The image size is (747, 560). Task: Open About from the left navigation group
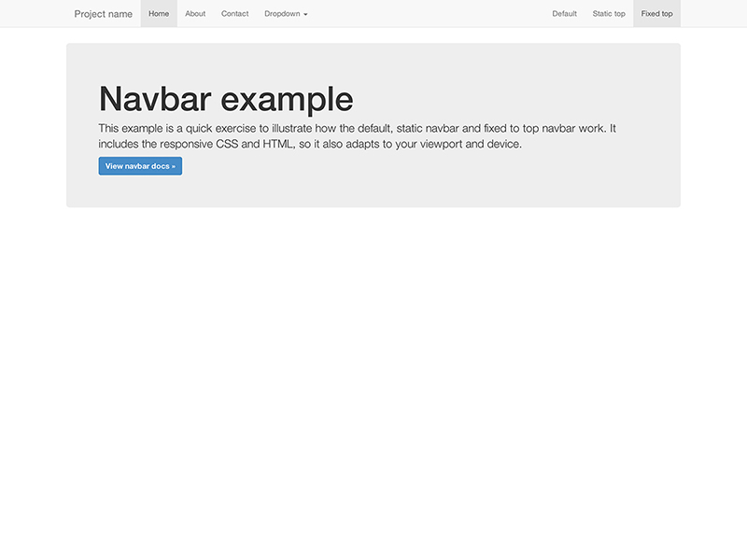click(x=194, y=13)
